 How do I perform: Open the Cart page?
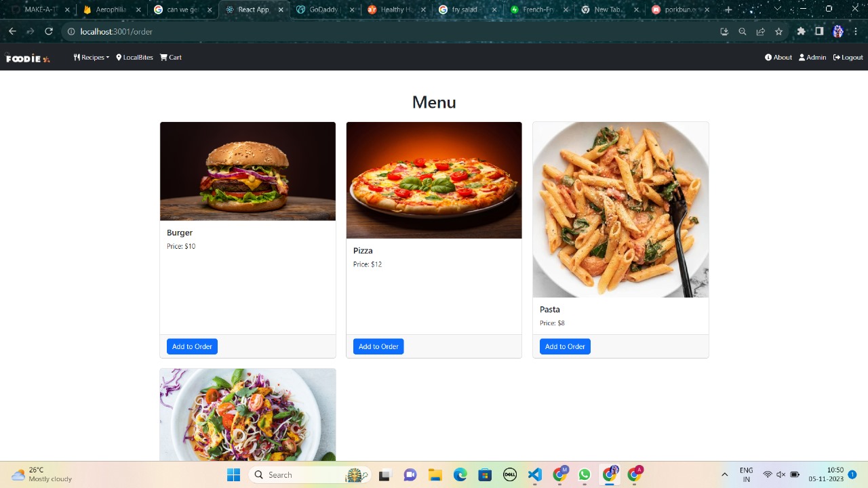pyautogui.click(x=171, y=58)
